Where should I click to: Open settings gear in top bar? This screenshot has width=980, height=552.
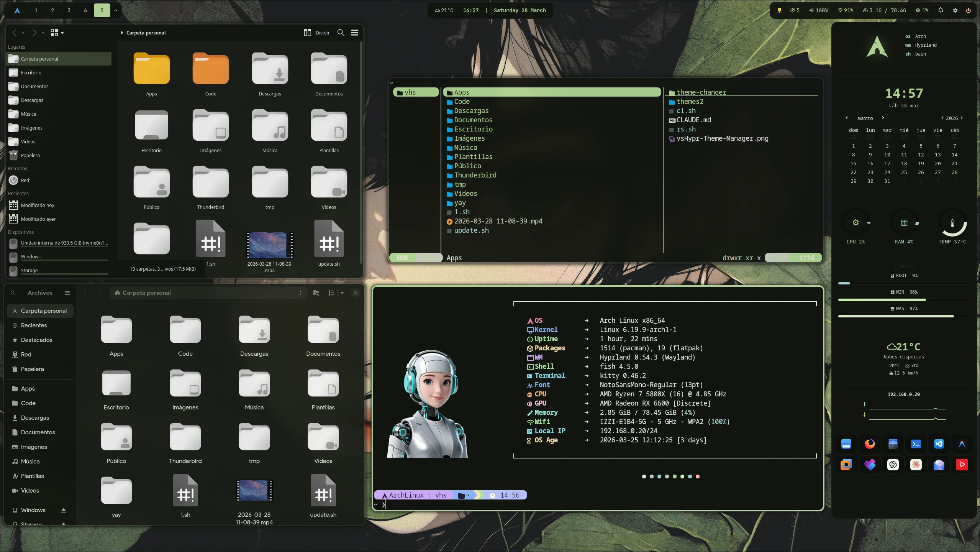955,10
